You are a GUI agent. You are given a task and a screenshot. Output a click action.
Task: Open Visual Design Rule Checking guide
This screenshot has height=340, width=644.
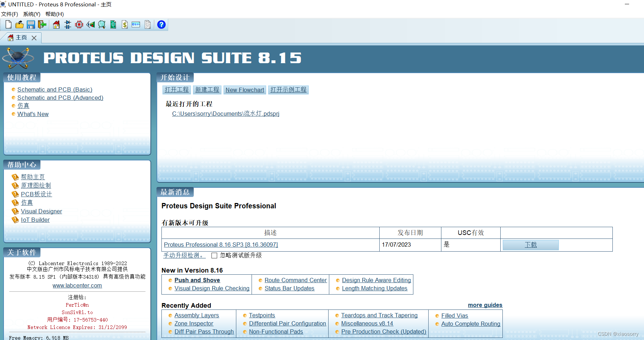click(x=212, y=288)
